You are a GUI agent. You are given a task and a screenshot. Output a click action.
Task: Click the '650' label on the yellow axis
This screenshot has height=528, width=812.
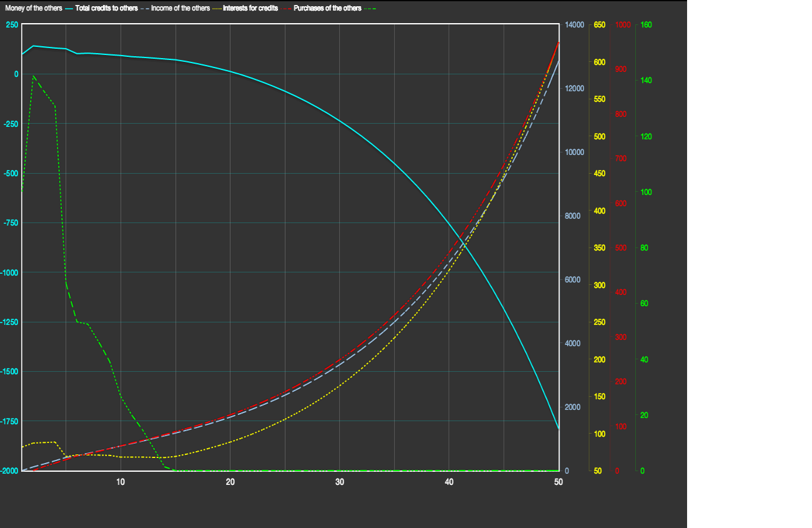[599, 24]
